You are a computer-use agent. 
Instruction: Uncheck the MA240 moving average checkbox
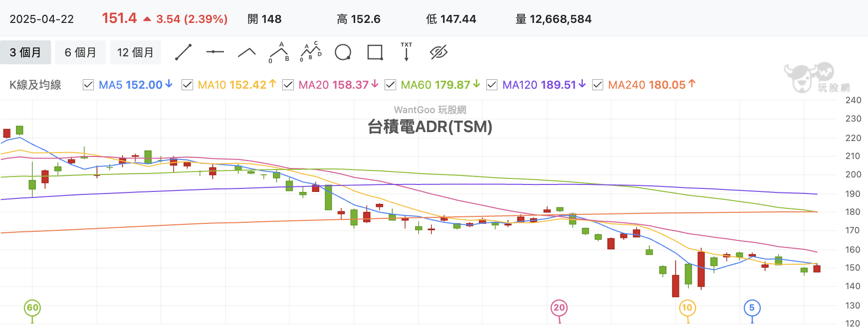click(x=598, y=85)
